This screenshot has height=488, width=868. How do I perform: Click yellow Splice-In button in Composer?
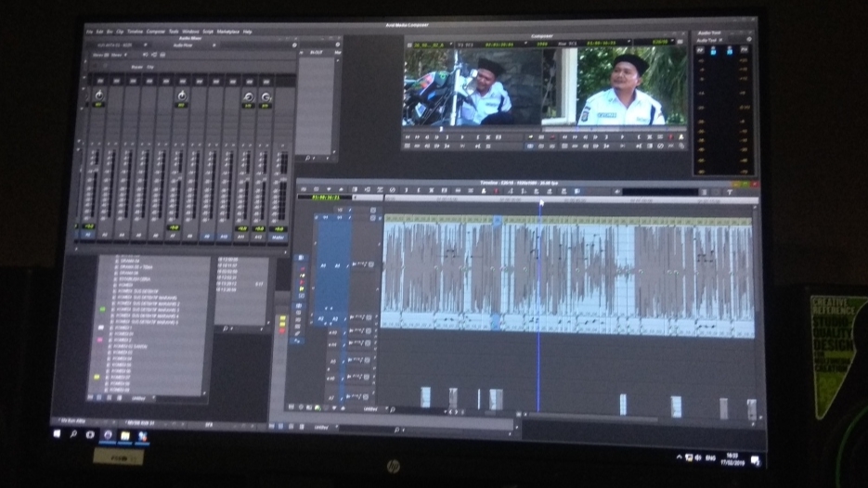[x=530, y=137]
